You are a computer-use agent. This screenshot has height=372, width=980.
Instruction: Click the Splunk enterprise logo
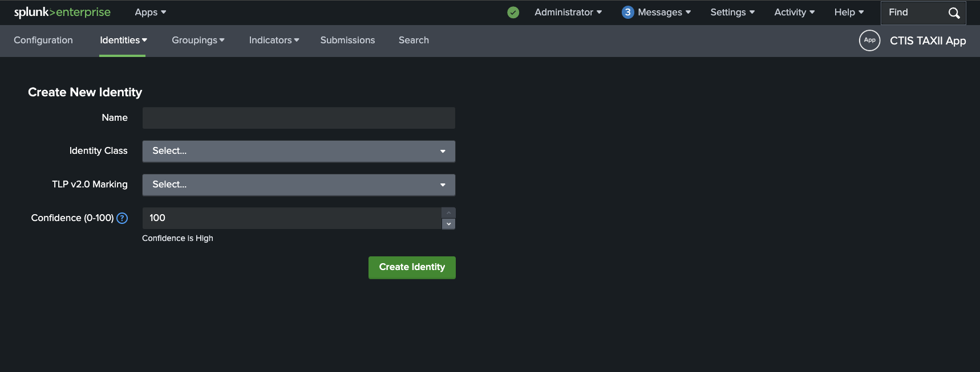point(62,13)
